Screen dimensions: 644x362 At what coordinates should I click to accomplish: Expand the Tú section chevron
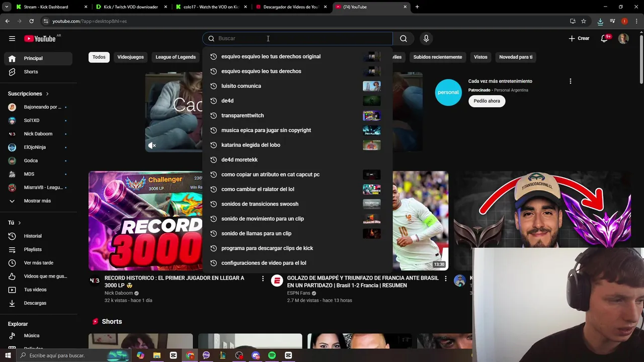click(x=20, y=223)
